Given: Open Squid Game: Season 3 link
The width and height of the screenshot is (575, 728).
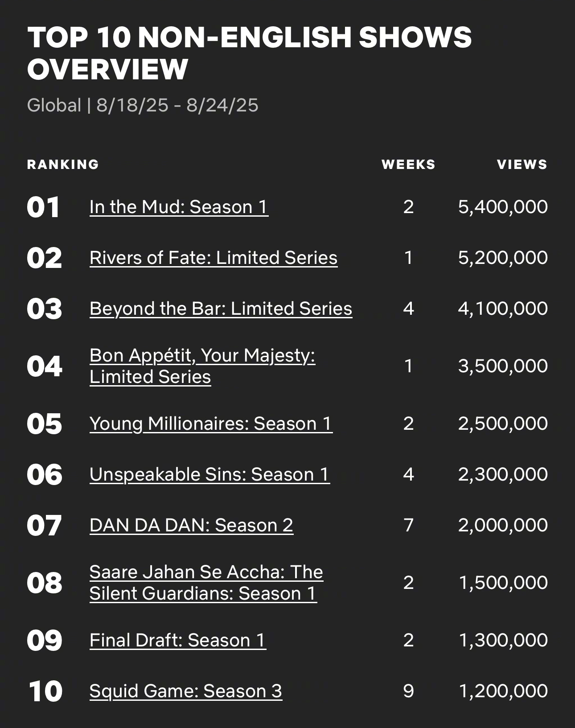Looking at the screenshot, I should click(x=185, y=691).
